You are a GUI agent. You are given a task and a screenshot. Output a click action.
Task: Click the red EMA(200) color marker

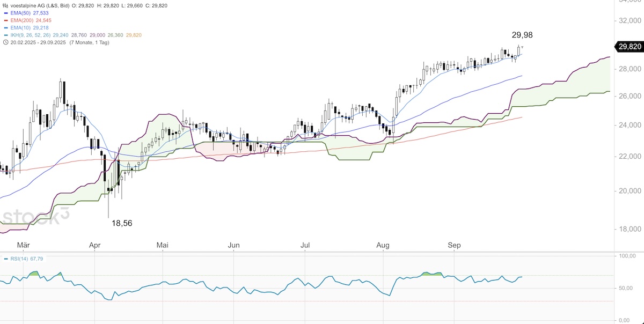point(5,19)
